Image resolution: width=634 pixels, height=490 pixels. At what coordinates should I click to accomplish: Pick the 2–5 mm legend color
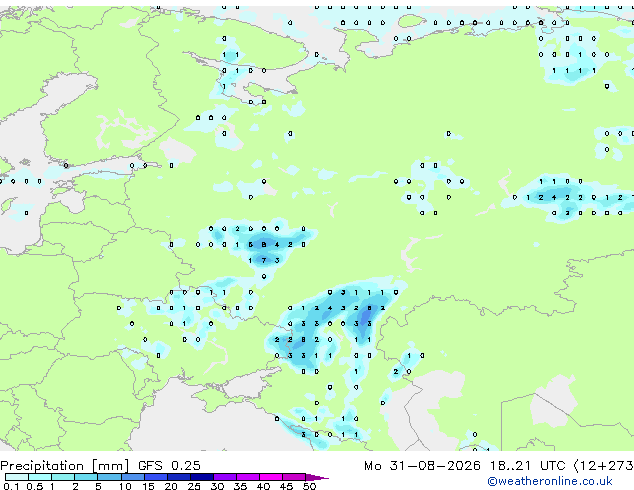point(86,477)
